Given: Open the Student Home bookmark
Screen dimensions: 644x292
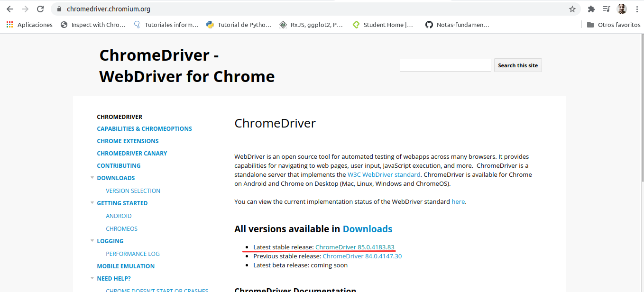Looking at the screenshot, I should (383, 25).
